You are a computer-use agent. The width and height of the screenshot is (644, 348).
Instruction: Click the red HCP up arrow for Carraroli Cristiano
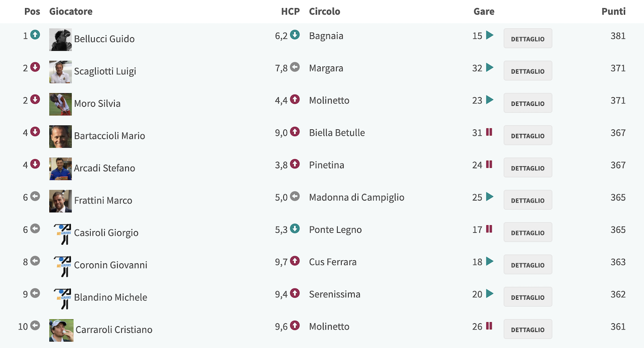[x=295, y=325]
